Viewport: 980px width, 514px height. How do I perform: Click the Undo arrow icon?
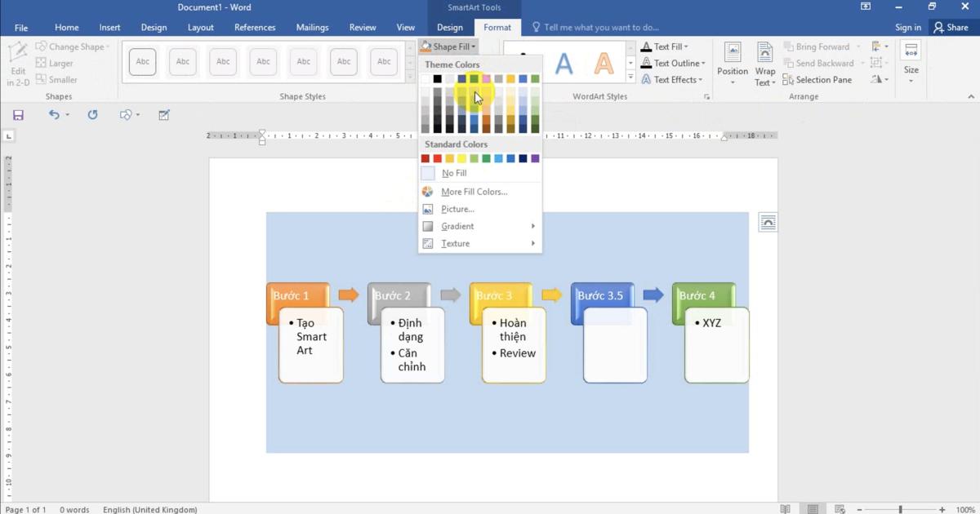[x=54, y=115]
